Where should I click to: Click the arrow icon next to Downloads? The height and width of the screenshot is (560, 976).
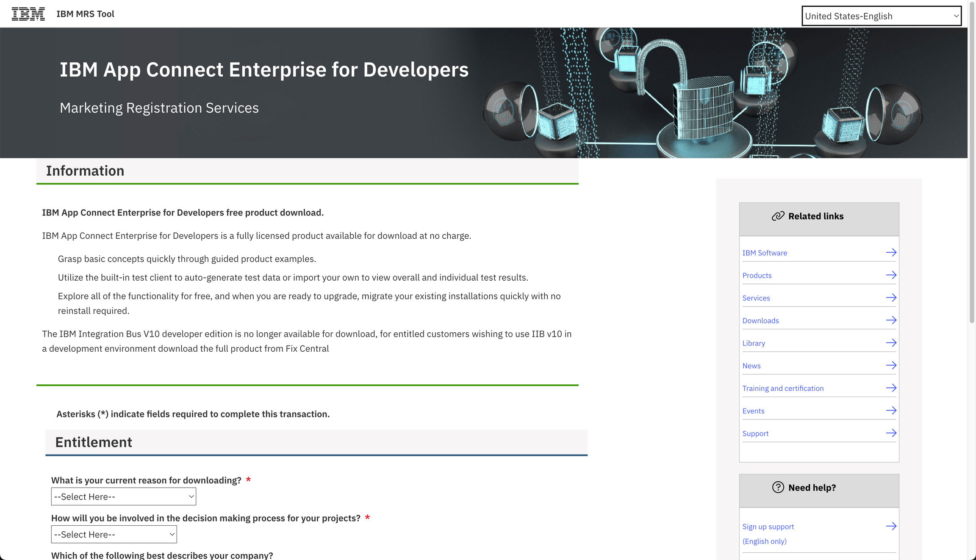tap(891, 320)
